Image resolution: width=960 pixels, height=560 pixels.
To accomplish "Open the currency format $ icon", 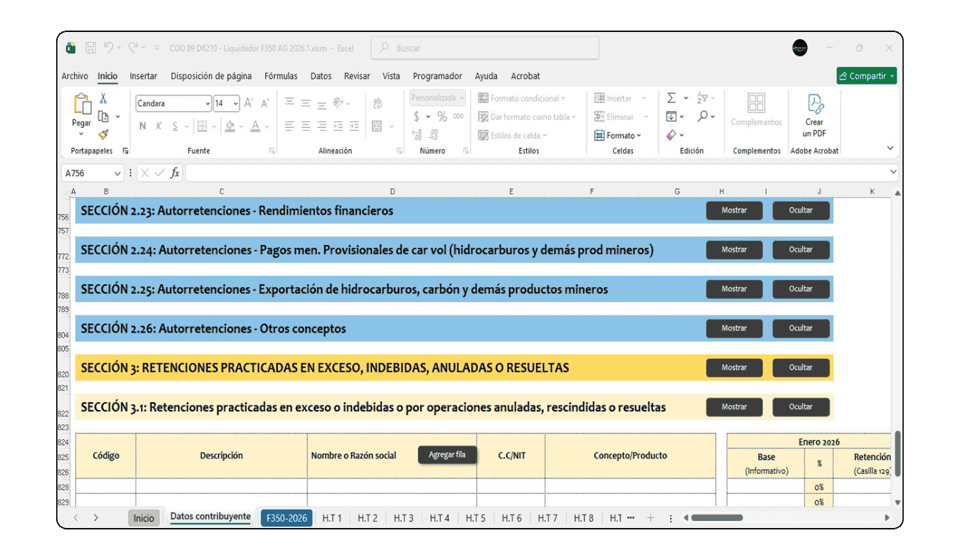I will [x=415, y=116].
